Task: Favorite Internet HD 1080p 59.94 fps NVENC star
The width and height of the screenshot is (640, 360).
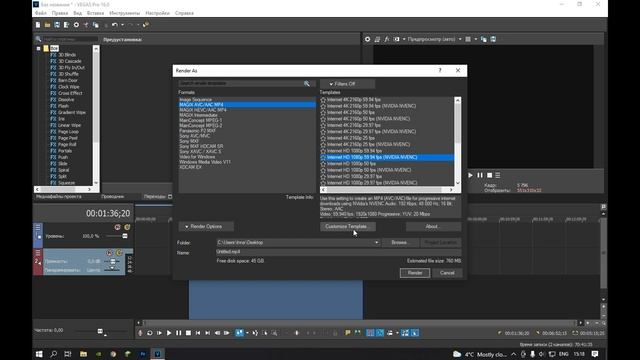Action: [323, 157]
